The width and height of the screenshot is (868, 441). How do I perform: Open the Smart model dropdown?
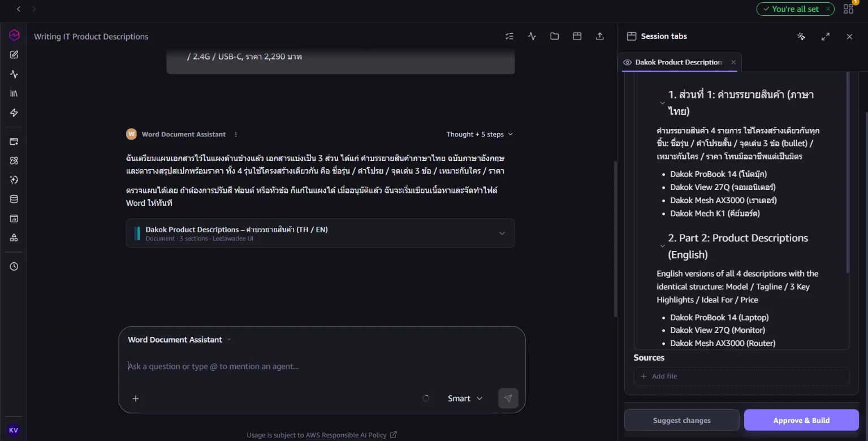tap(465, 399)
